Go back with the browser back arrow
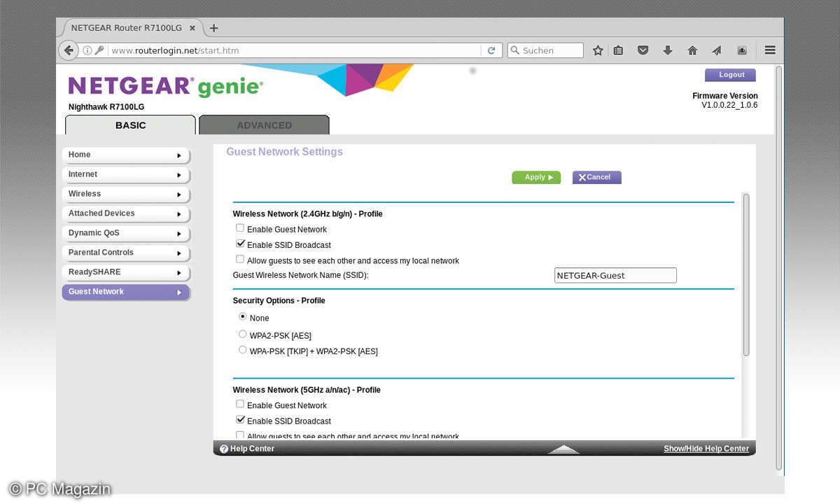840x504 pixels. [69, 50]
